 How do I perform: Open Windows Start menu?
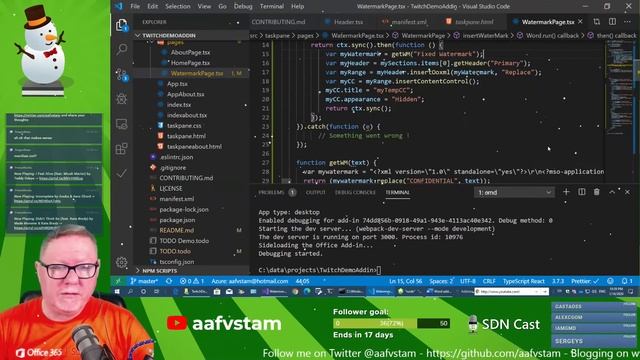(117, 292)
